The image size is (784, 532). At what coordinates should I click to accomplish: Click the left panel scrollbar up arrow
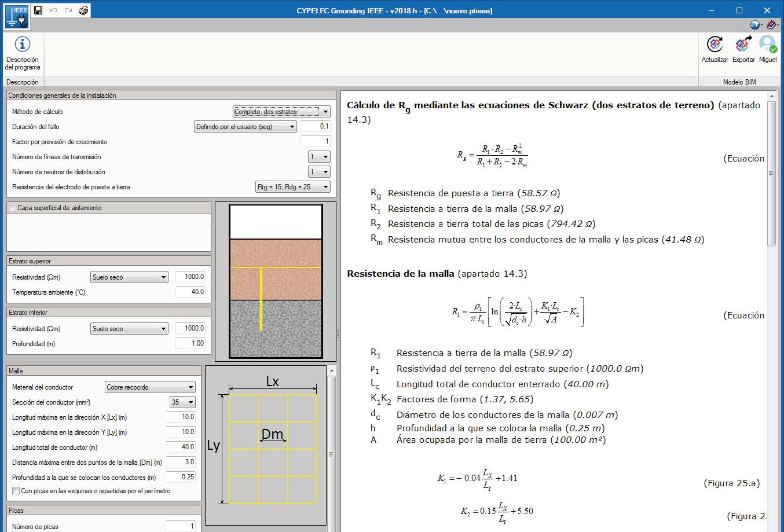click(x=332, y=370)
